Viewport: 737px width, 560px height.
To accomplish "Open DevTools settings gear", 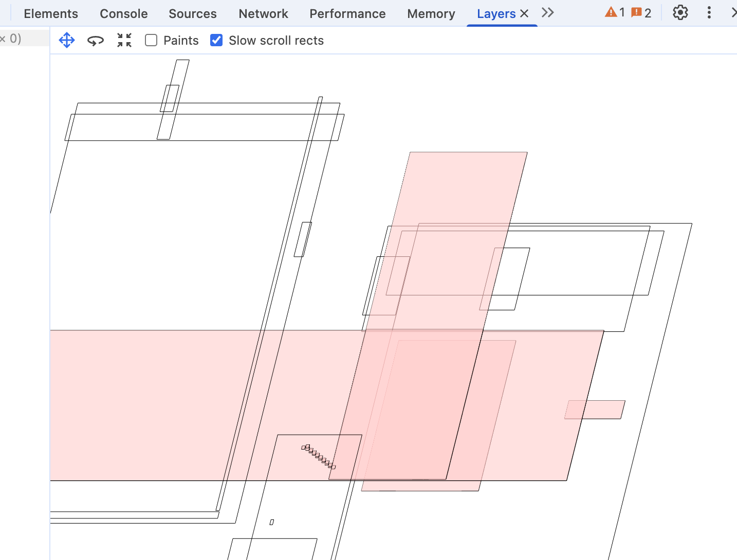I will (680, 13).
